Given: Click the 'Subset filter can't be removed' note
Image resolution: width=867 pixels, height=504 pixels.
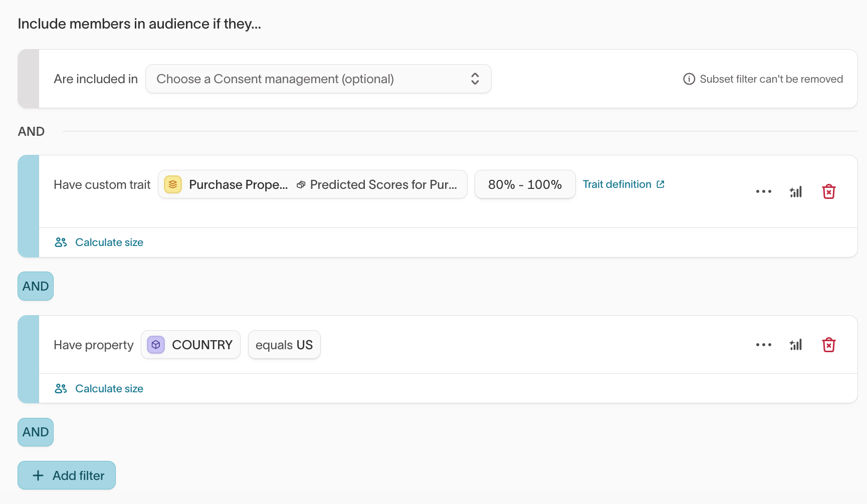Looking at the screenshot, I should point(771,79).
